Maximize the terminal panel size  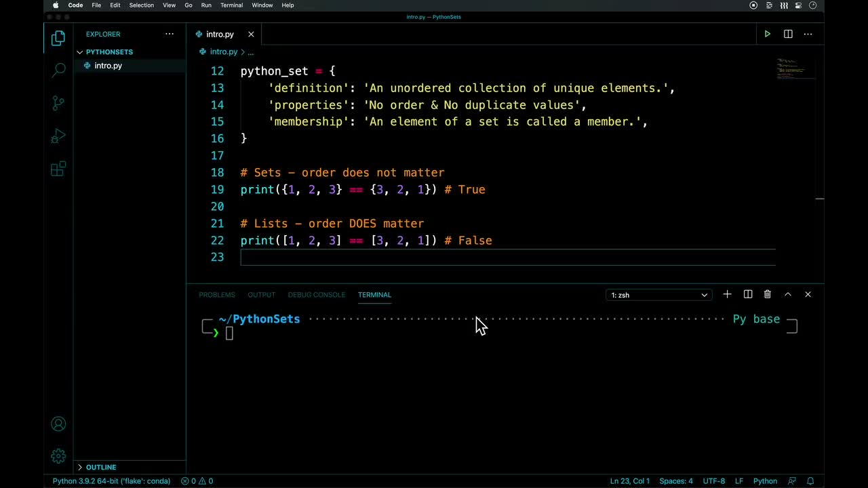tap(788, 294)
